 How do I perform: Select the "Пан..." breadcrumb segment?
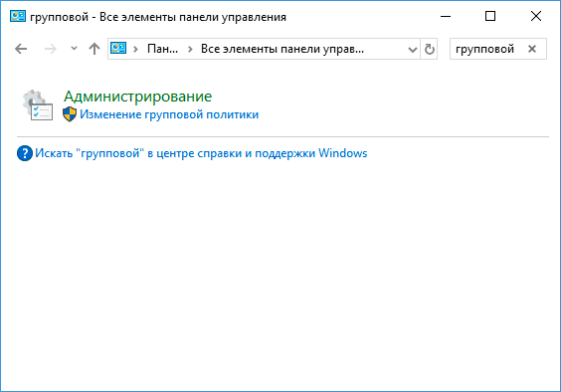(162, 49)
